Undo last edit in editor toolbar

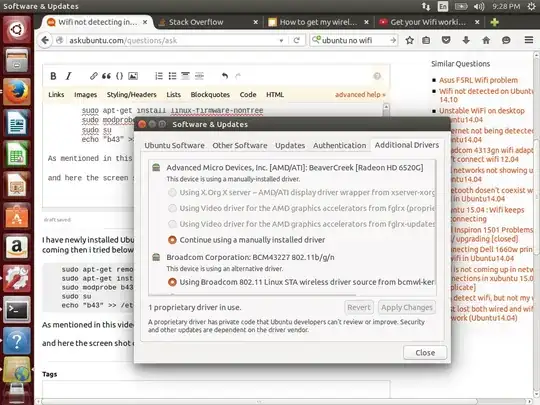coord(225,76)
